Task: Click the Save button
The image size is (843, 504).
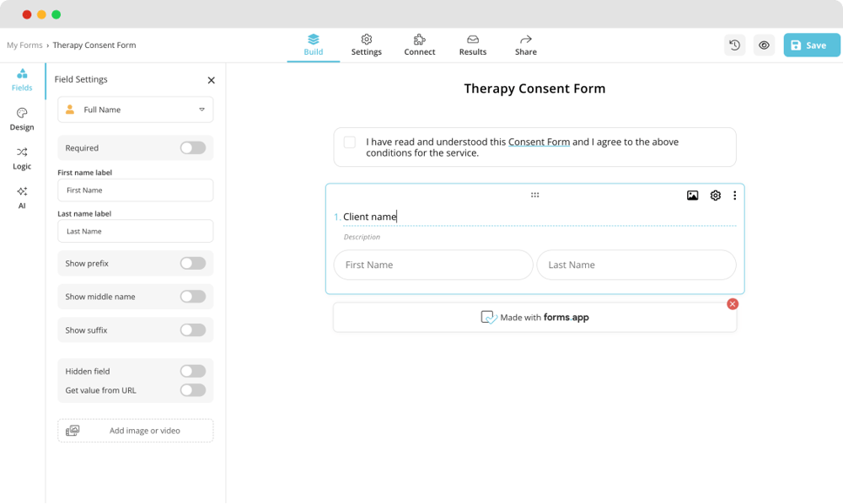Action: [811, 46]
